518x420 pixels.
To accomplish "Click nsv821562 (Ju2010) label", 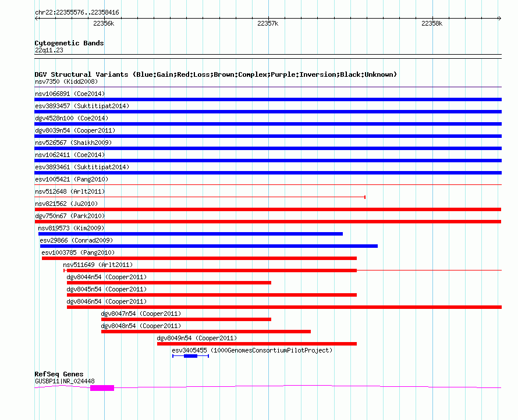I will (x=66, y=204).
